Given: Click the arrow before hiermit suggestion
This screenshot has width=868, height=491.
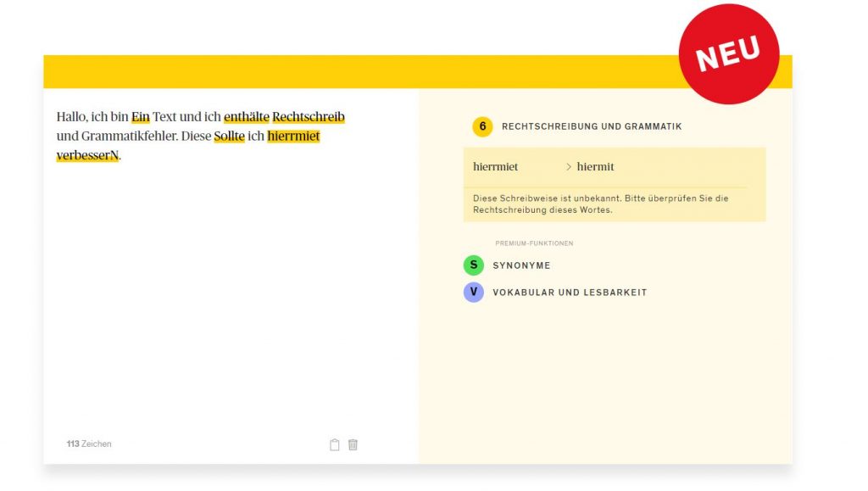Looking at the screenshot, I should click(569, 166).
